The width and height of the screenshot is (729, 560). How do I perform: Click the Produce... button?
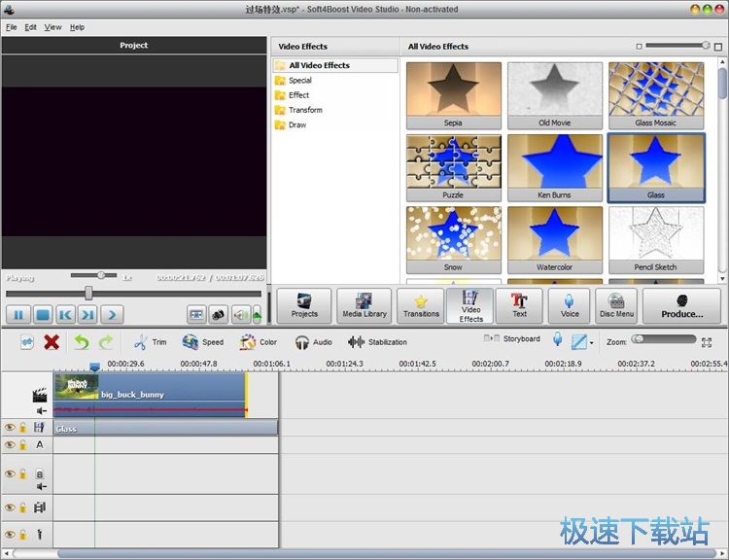click(681, 305)
